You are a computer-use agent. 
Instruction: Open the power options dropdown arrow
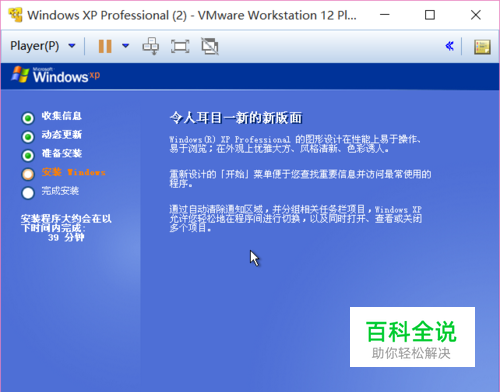(125, 46)
